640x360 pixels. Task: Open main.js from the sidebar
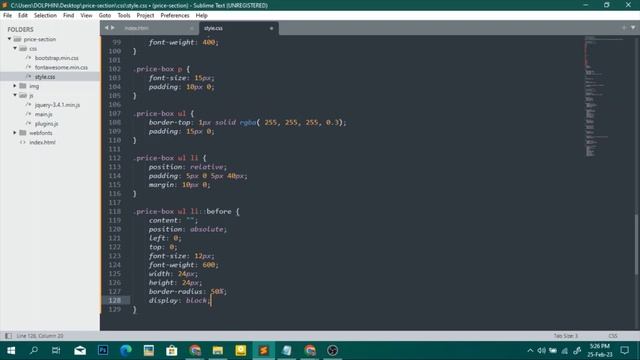(x=43, y=114)
